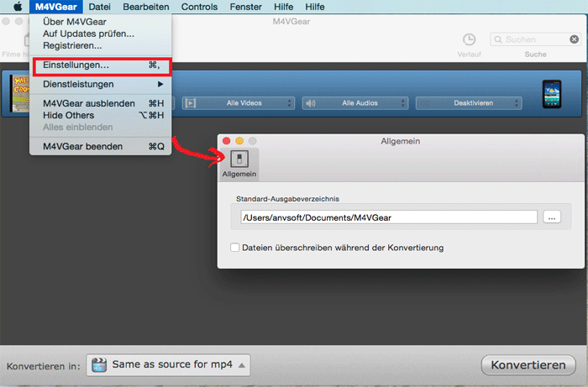Choose Hide Others
The image size is (588, 387).
tap(101, 115)
